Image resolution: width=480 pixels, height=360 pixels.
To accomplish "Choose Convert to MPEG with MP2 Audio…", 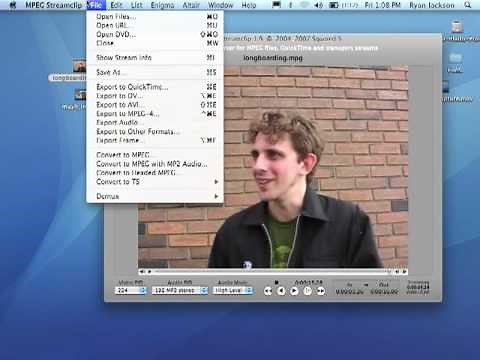I will (x=155, y=164).
